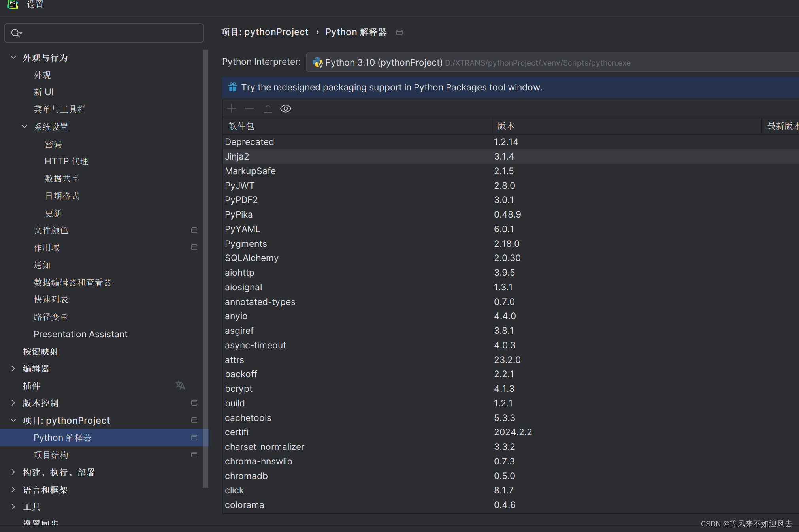Click the settings search input field
The height and width of the screenshot is (532, 799).
[104, 33]
